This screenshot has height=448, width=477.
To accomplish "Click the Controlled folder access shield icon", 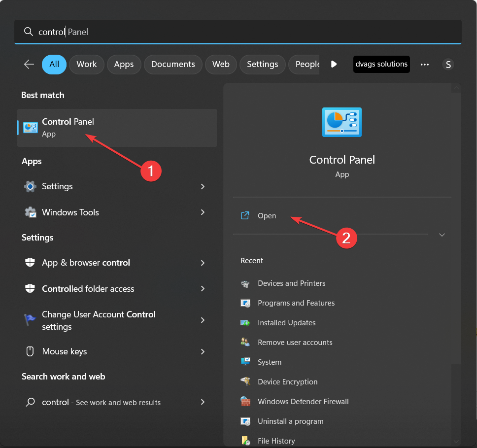I will pyautogui.click(x=30, y=288).
